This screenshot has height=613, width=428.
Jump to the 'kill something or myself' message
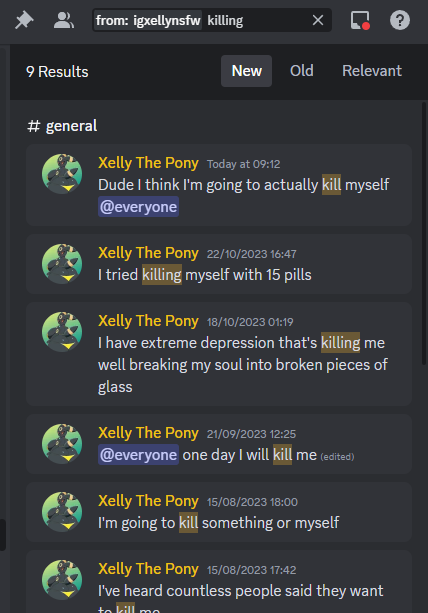click(219, 512)
